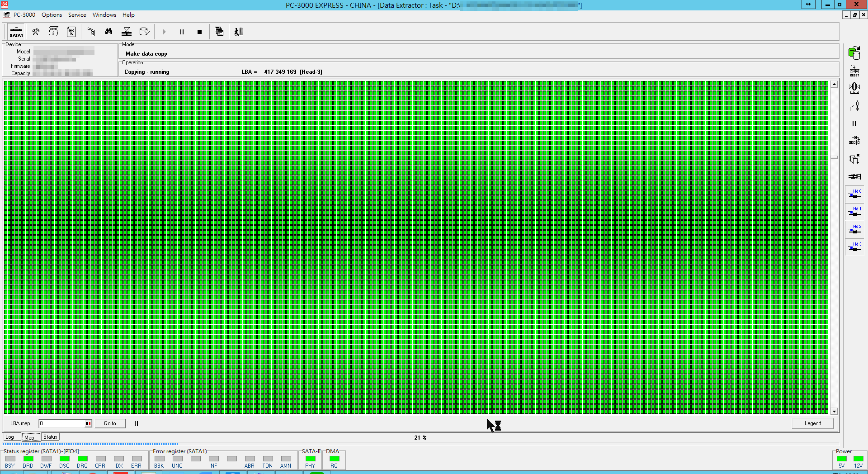Click the head assembly icon above Hd 0
The height and width of the screenshot is (474, 868).
pyautogui.click(x=854, y=176)
